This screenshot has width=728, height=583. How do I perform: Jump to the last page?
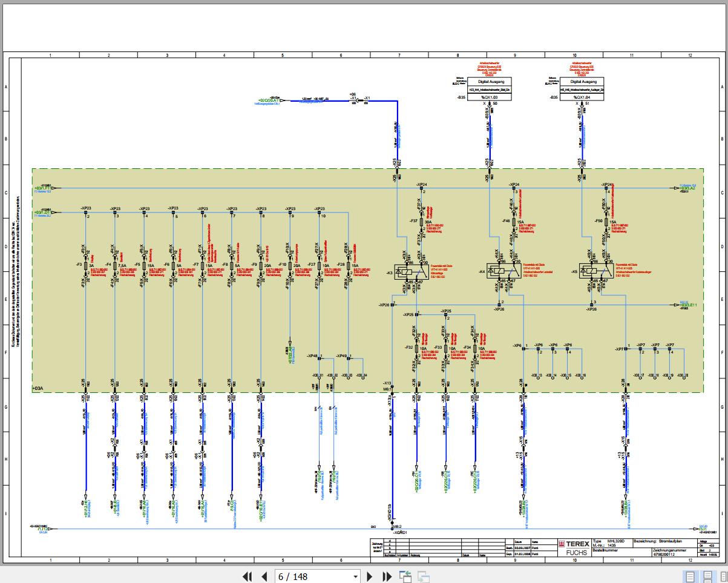tap(387, 576)
